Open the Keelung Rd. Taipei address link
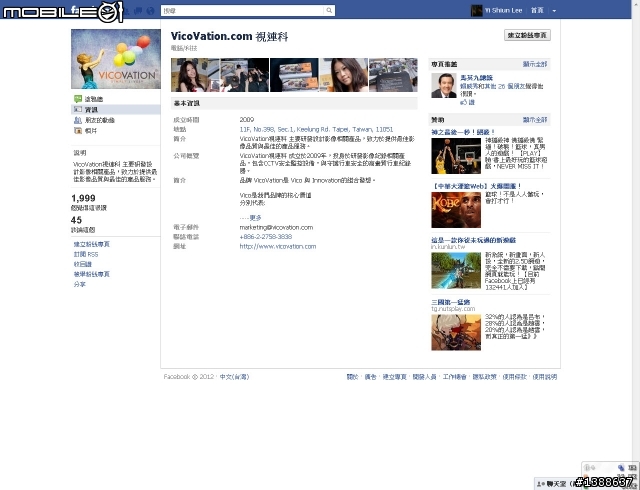This screenshot has width=640, height=490. point(316,129)
